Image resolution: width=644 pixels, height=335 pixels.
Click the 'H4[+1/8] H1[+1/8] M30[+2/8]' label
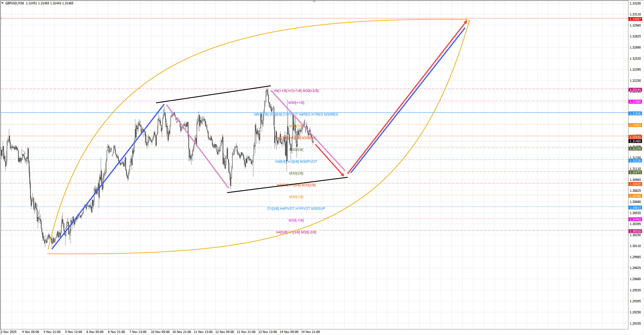pyautogui.click(x=296, y=91)
